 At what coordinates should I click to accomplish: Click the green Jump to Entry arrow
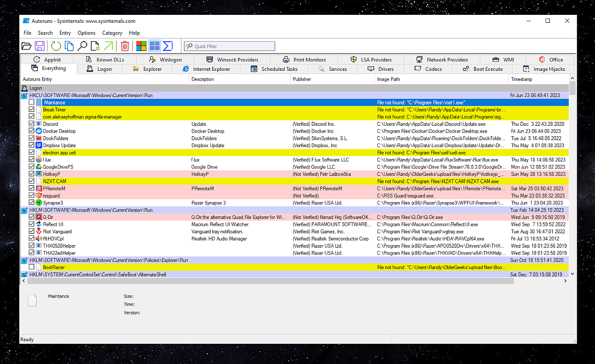108,46
